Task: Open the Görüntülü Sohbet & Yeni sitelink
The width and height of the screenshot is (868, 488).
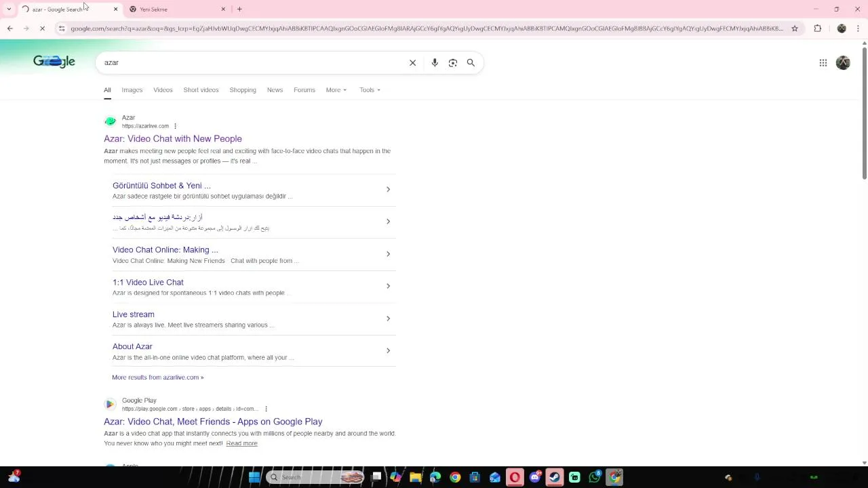Action: click(161, 185)
